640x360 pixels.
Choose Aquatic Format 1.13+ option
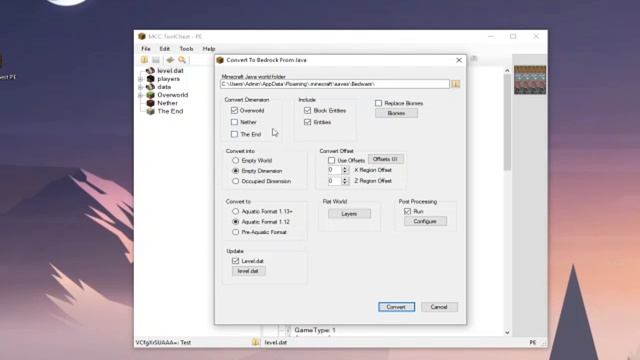[236, 211]
